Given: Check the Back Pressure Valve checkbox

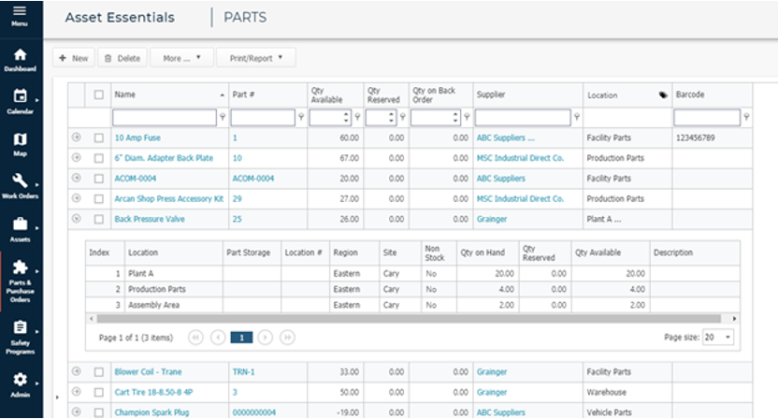Looking at the screenshot, I should 99,219.
